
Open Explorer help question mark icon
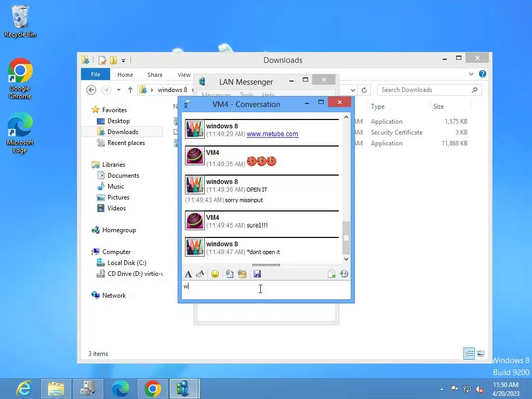point(483,74)
